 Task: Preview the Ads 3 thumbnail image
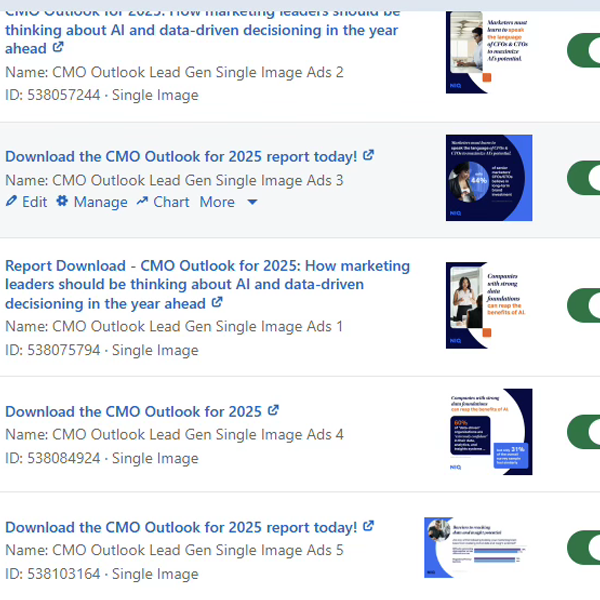tap(488, 177)
